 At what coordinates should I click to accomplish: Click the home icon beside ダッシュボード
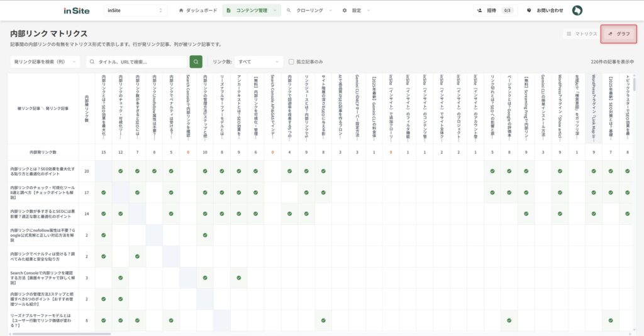(182, 11)
